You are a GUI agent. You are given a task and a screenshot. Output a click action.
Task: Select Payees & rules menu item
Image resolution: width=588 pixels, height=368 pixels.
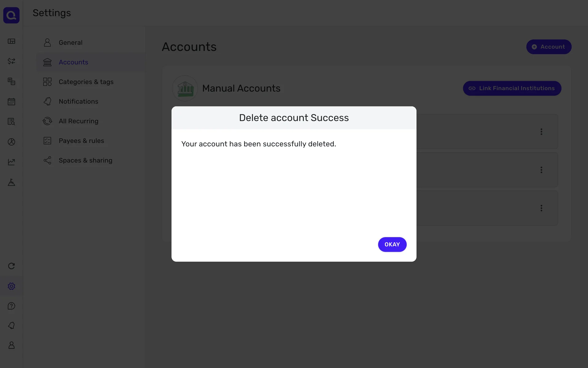point(81,141)
